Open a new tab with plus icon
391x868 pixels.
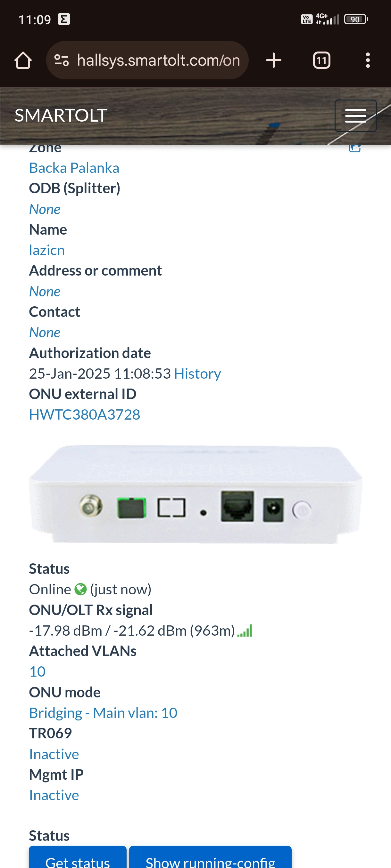[273, 60]
